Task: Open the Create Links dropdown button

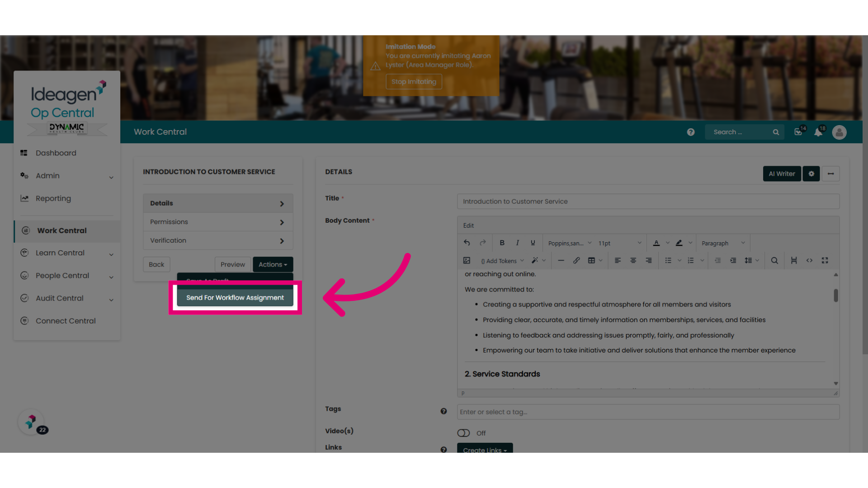Action: (x=485, y=448)
